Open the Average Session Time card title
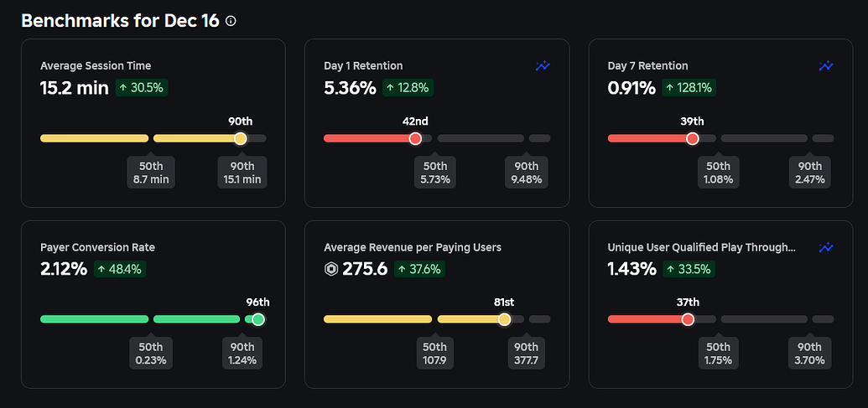 click(96, 65)
